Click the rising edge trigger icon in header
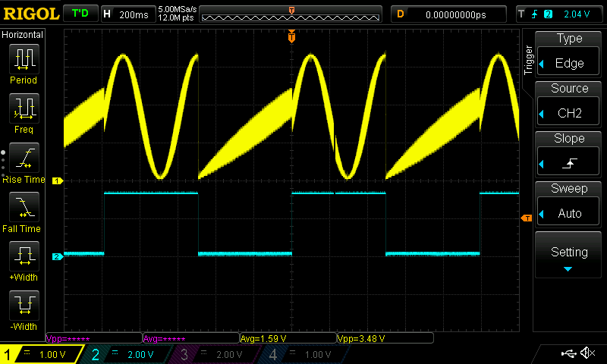This screenshot has height=364, width=607. click(x=535, y=14)
